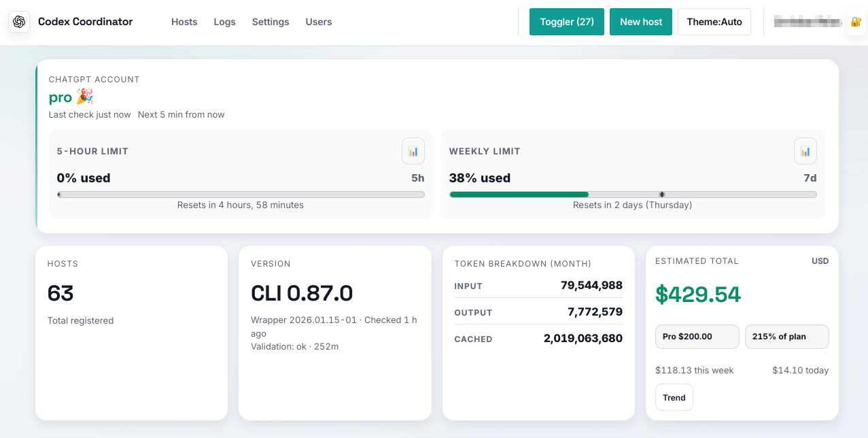Click the Codex Coordinator title text
Image resolution: width=868 pixels, height=438 pixels.
[86, 22]
